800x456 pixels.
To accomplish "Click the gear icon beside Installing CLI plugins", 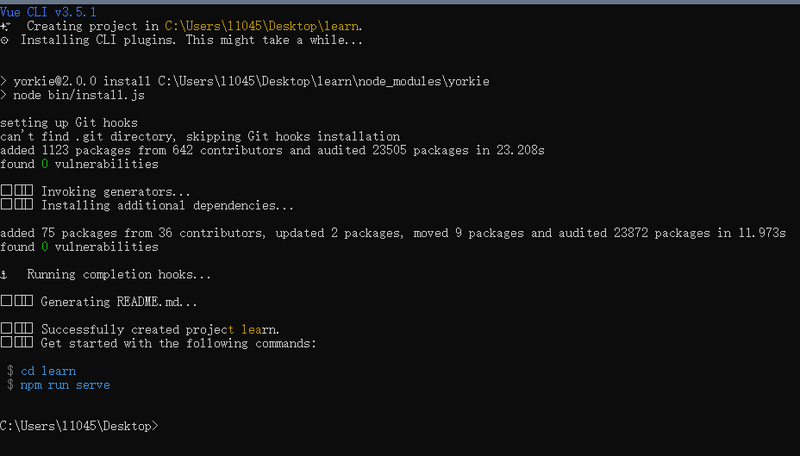I will point(5,41).
